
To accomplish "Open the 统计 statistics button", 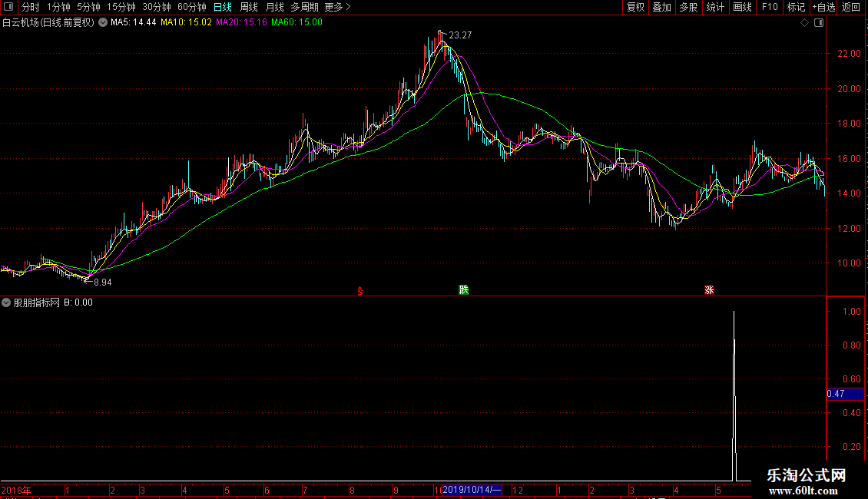I will point(715,7).
